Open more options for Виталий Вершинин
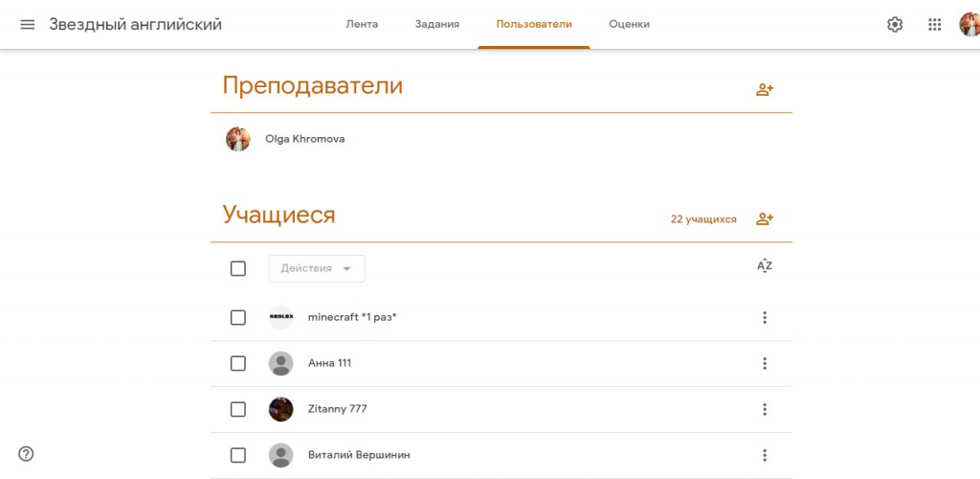The image size is (980, 479). pos(765,455)
